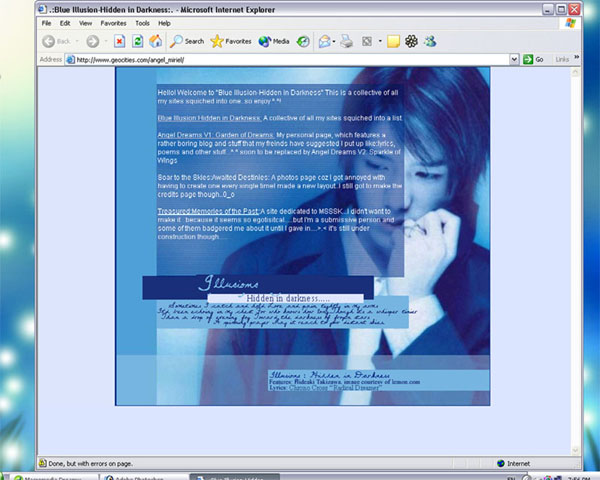This screenshot has width=600, height=480.
Task: Click the Windows flag logo
Action: point(570,23)
